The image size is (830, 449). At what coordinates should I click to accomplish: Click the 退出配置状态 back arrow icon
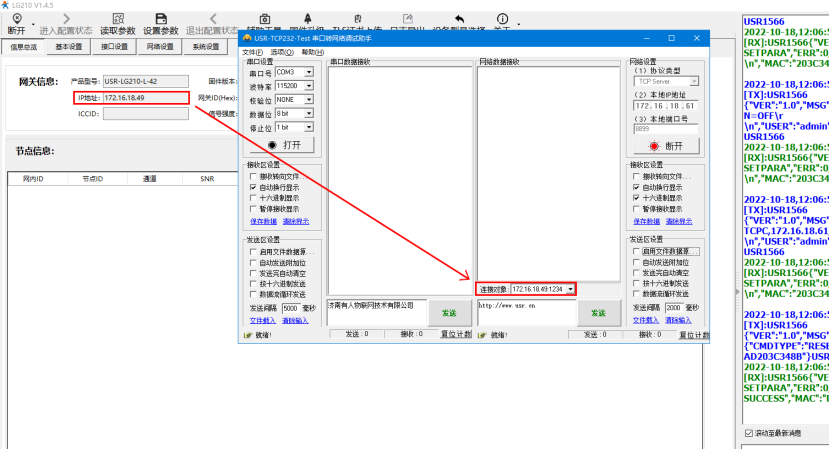tap(213, 19)
